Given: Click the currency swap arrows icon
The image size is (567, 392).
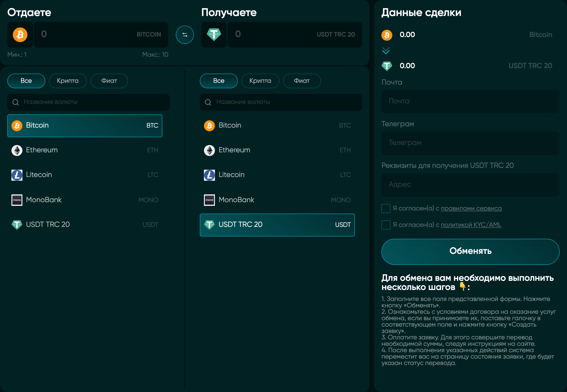Looking at the screenshot, I should pos(185,35).
